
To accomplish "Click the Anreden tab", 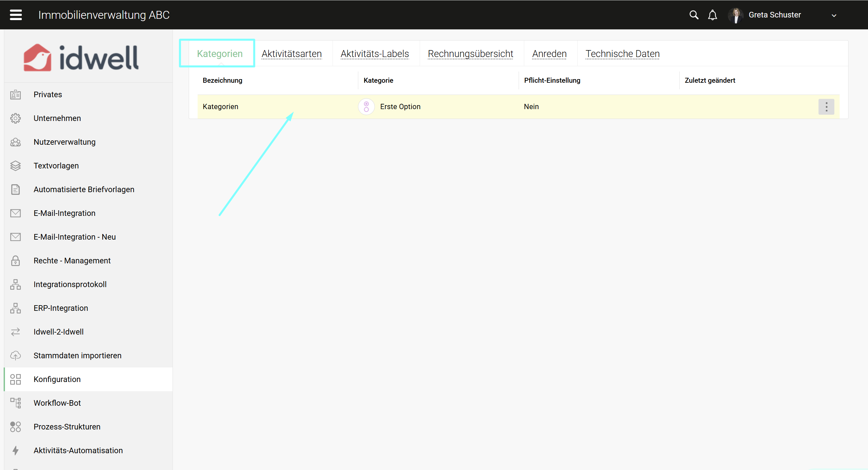I will pos(549,54).
